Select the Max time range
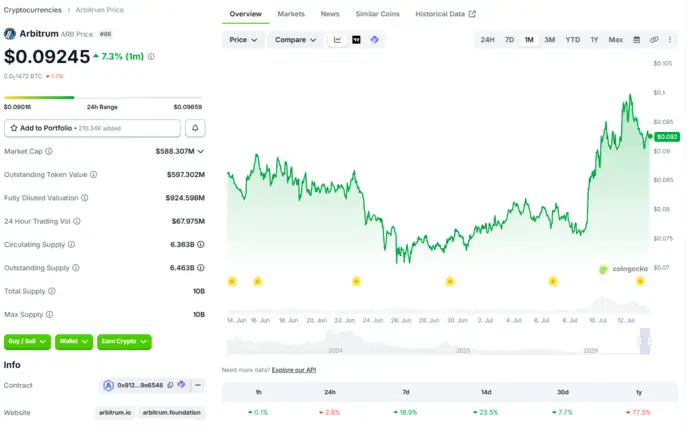 [x=616, y=40]
